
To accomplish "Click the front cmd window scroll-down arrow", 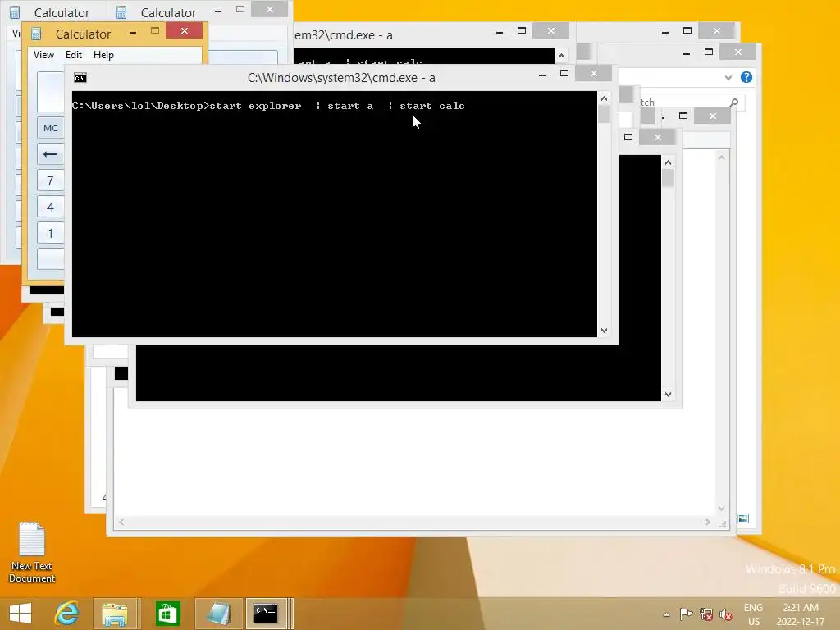I will click(x=605, y=331).
